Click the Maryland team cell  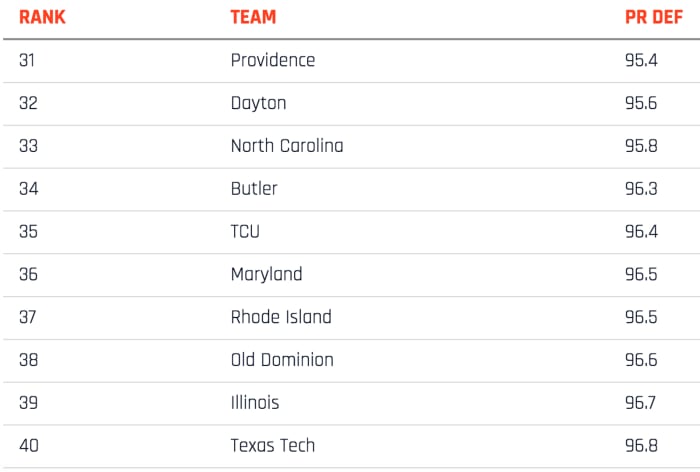(266, 274)
